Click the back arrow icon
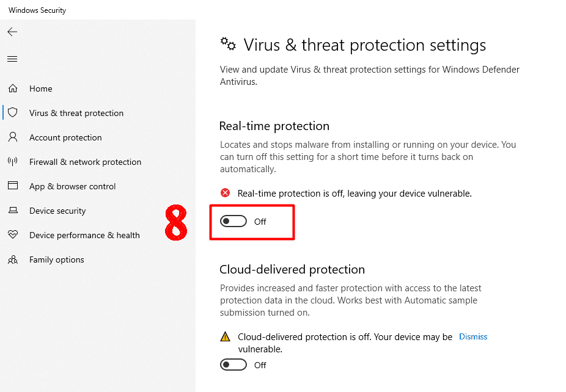Viewport: 566px width, 392px height. 12,32
